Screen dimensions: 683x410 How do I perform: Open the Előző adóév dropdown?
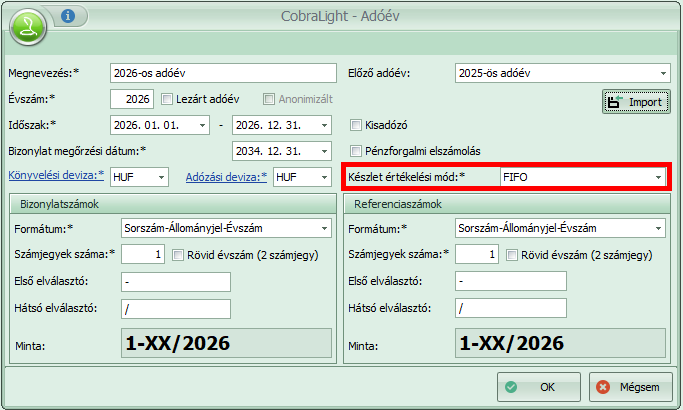coord(663,74)
